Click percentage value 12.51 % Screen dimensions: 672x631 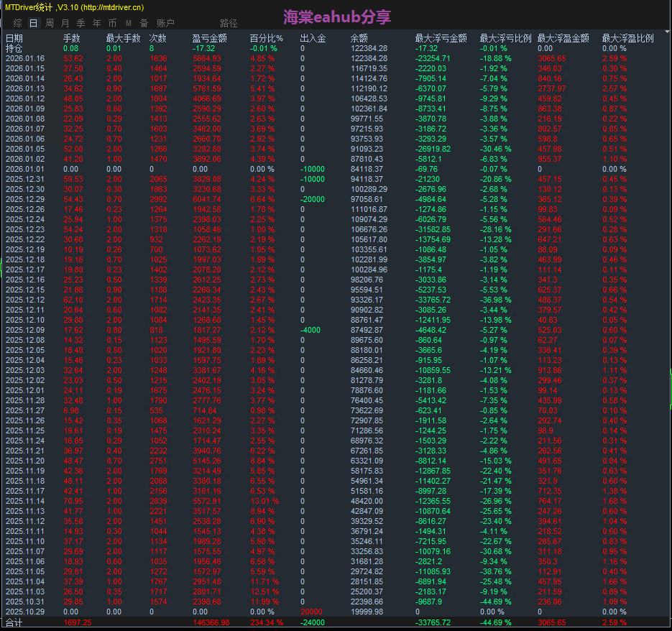click(264, 591)
